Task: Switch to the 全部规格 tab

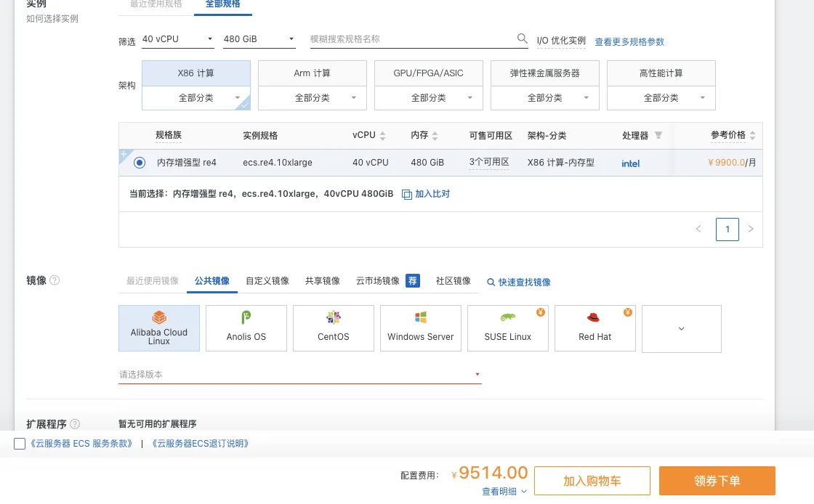Action: point(222,4)
